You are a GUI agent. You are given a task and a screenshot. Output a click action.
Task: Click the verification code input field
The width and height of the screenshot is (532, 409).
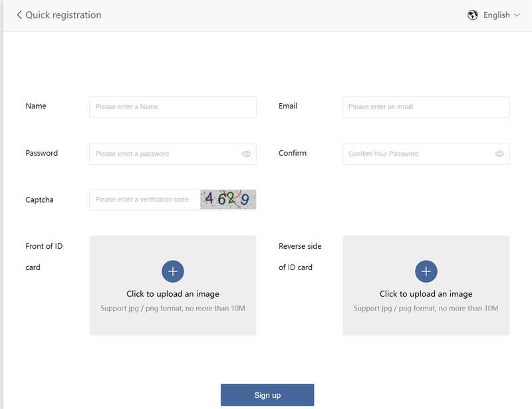pos(145,200)
